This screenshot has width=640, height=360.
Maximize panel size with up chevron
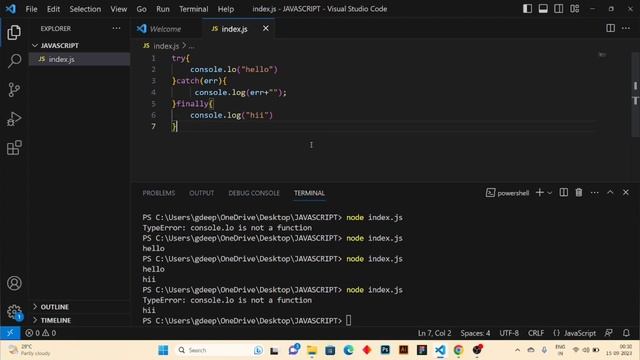(x=610, y=193)
